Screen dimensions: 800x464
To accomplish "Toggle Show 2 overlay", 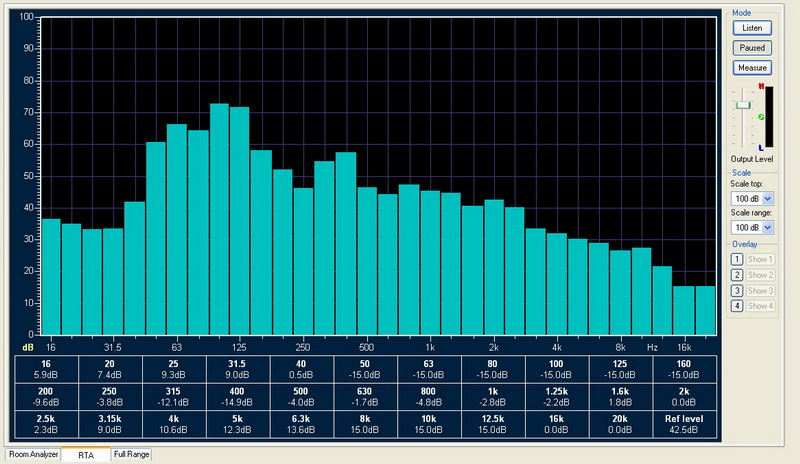I will [x=760, y=275].
